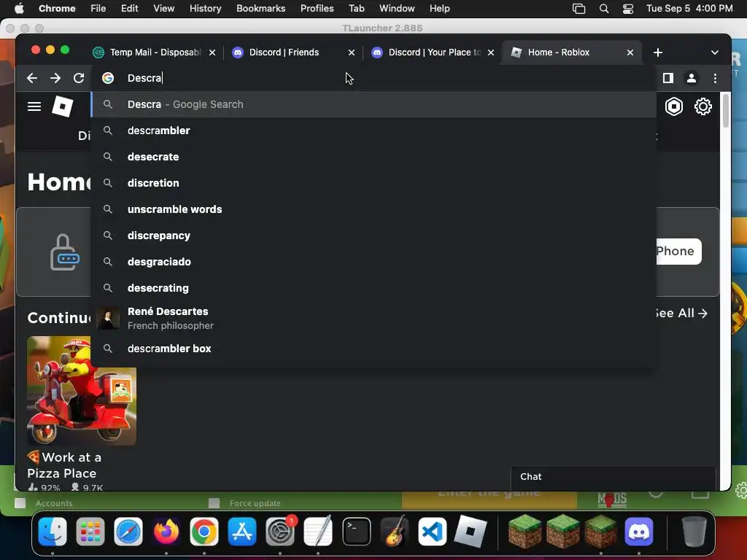Select the Home - Roblox tab
The image size is (747, 560).
570,52
